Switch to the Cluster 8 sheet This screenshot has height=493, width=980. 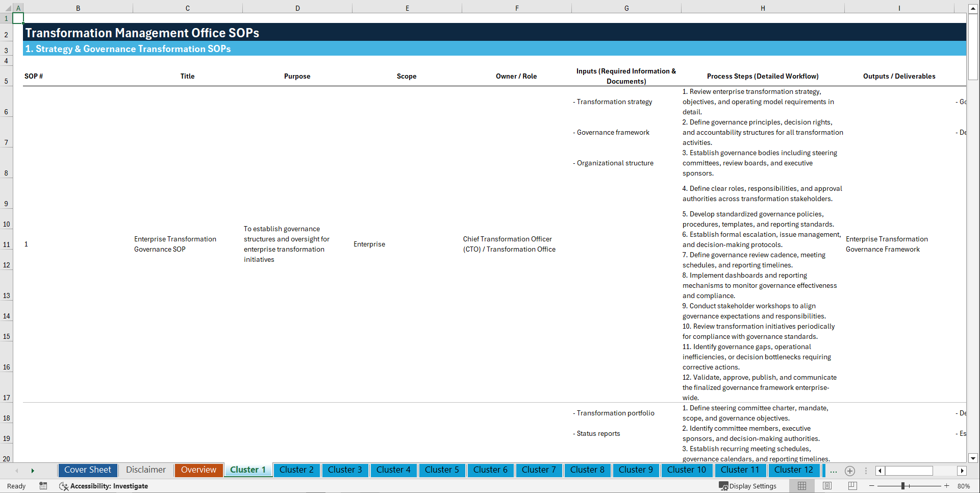pyautogui.click(x=587, y=470)
